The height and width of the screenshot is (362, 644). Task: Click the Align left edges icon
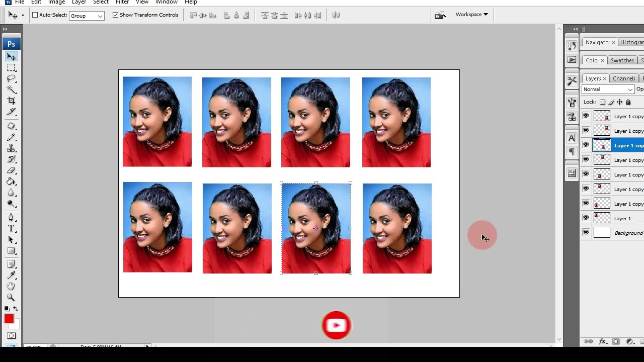(227, 16)
